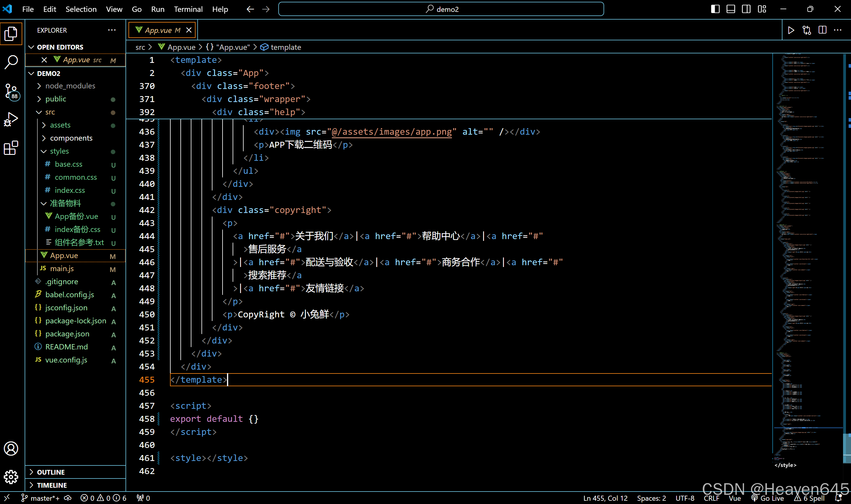Click the demo2 command center search box

(x=441, y=9)
